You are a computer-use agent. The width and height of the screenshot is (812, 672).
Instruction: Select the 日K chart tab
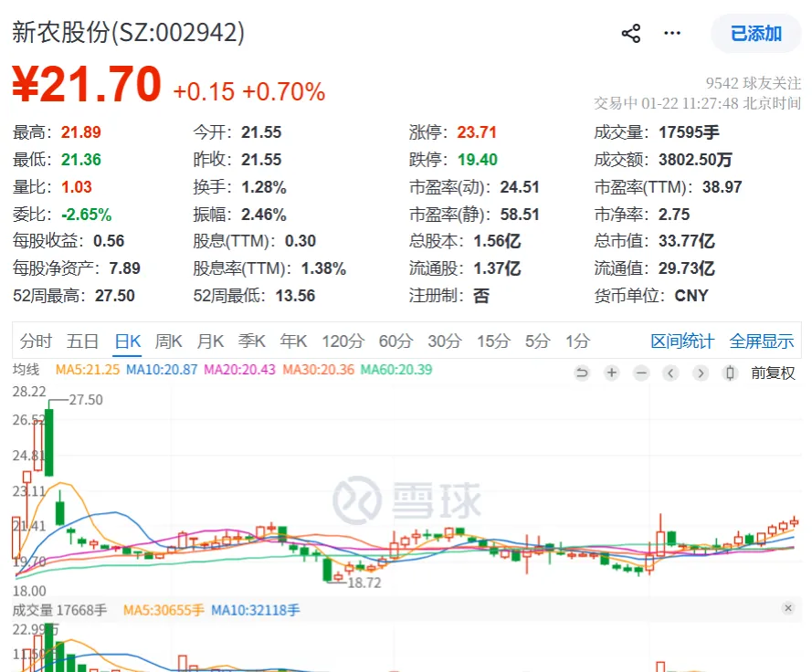click(127, 341)
